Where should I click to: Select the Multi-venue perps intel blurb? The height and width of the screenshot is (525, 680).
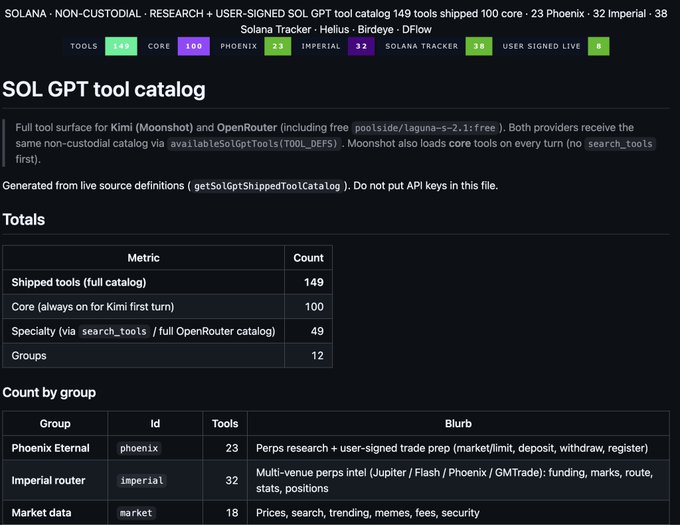[454, 480]
